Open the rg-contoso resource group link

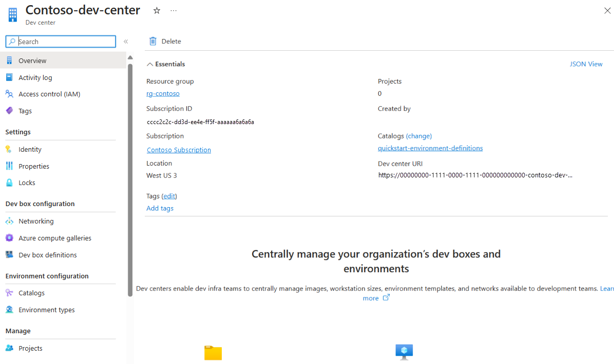[163, 94]
